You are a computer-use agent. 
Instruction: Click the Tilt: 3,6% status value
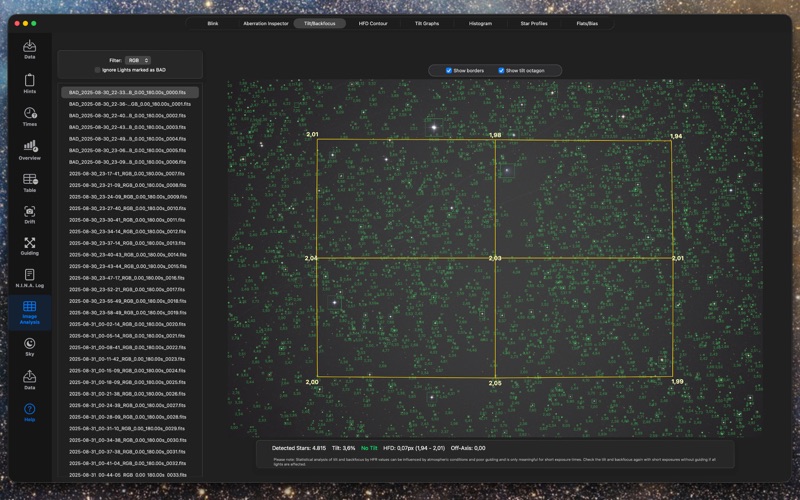pyautogui.click(x=343, y=448)
